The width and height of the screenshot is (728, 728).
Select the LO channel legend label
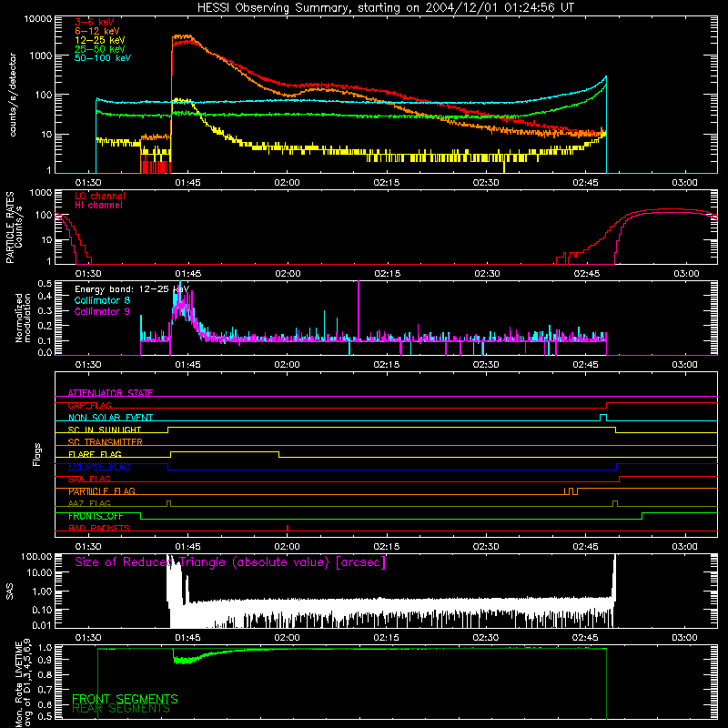coord(100,196)
